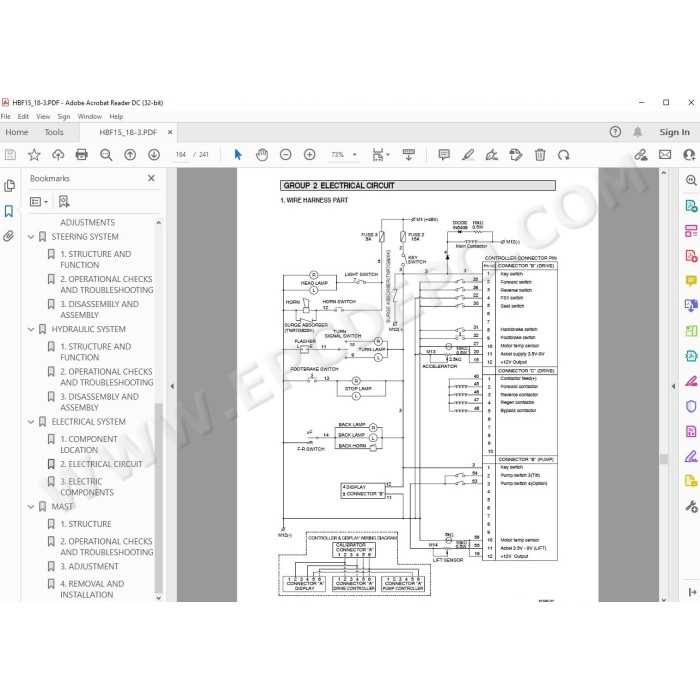Open the File menu
This screenshot has height=700, width=700.
[6, 117]
